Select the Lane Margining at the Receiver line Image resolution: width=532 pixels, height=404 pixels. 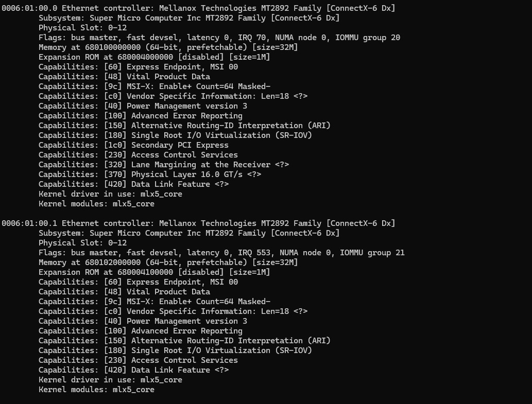coord(163,165)
